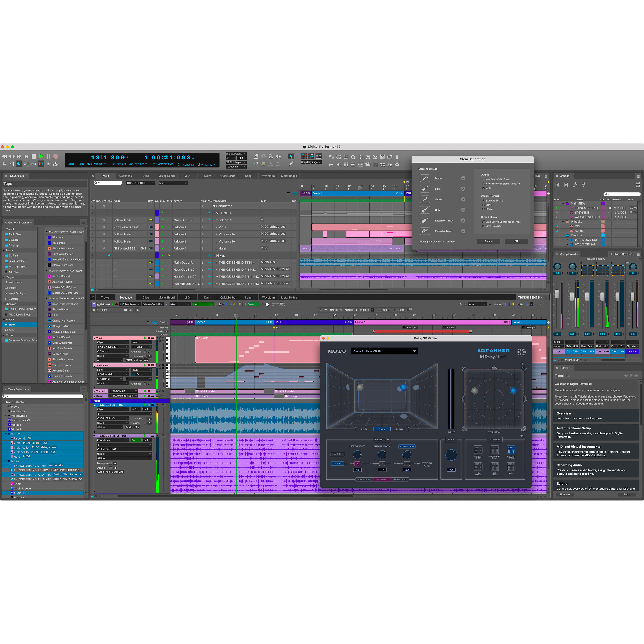
Task: Open the Fx effects window icon
Action: (390, 165)
